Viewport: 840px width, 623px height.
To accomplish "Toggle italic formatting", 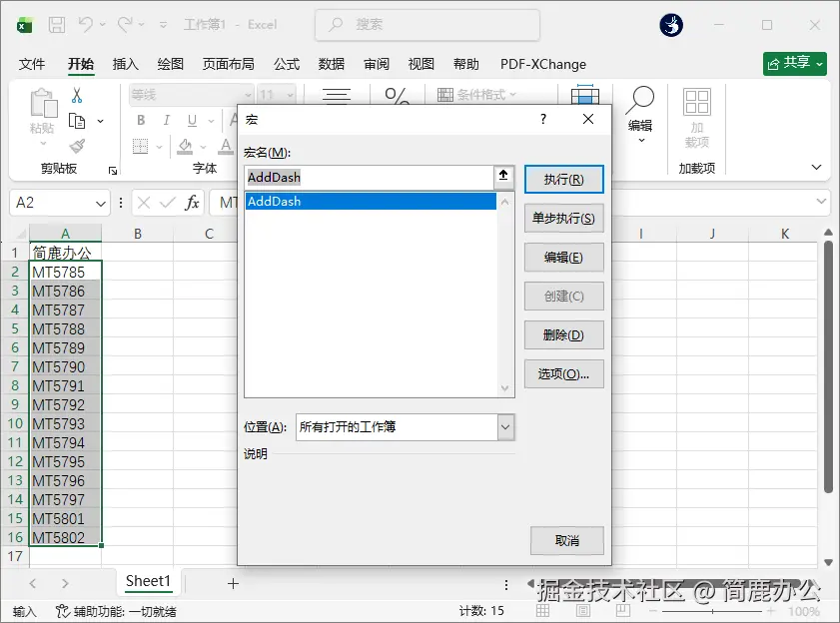I will [166, 118].
